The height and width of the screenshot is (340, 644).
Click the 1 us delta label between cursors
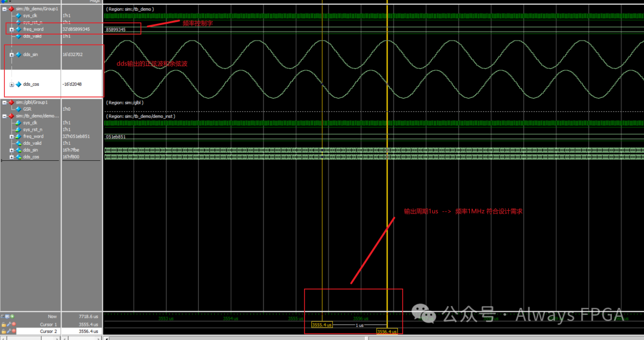pos(360,325)
